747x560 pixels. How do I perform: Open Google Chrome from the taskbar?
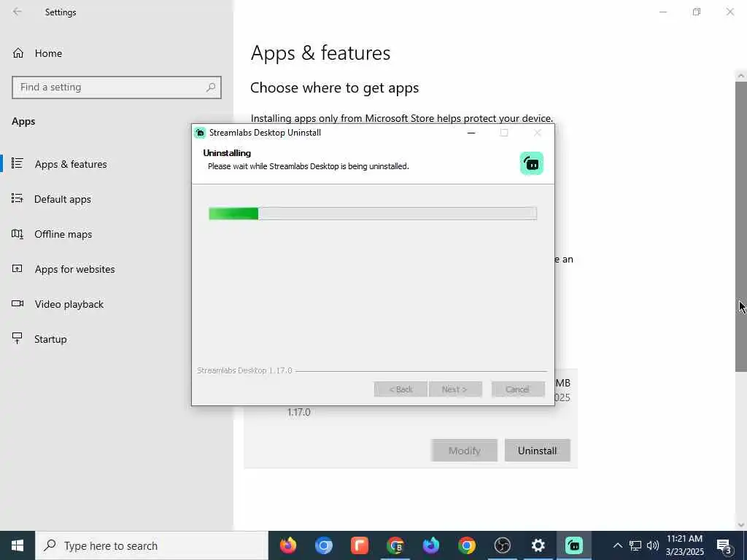[x=467, y=545]
